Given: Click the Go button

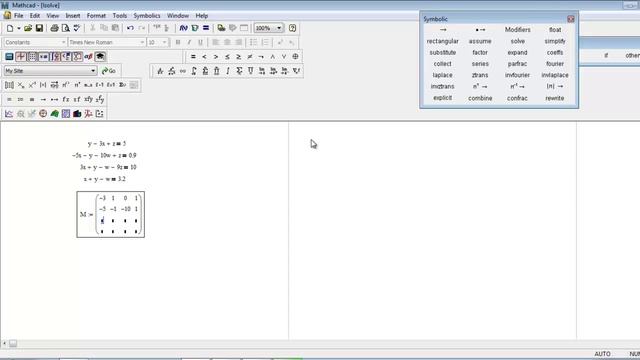Looking at the screenshot, I should [109, 71].
